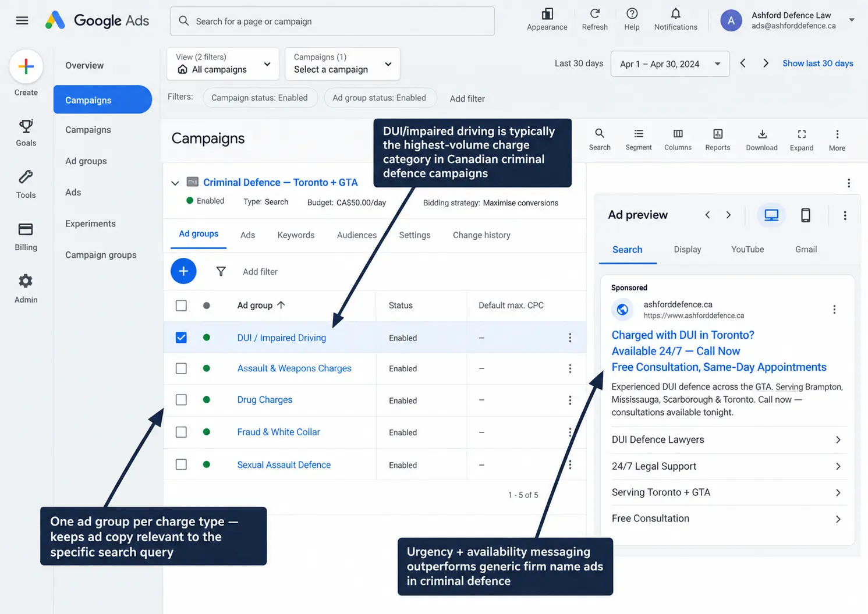Select the YouTube preview tab

747,249
